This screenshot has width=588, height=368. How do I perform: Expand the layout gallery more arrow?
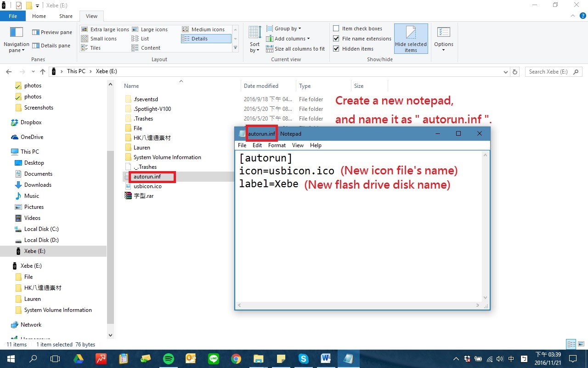coord(235,48)
